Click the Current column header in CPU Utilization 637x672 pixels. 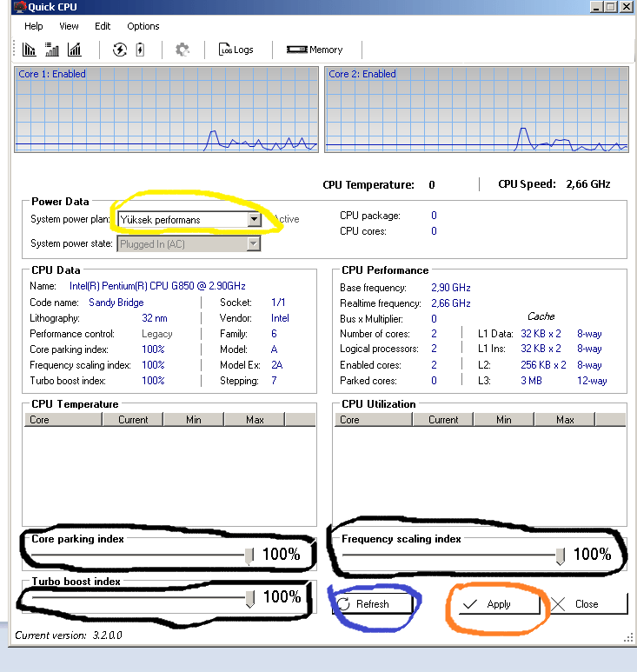click(x=443, y=420)
